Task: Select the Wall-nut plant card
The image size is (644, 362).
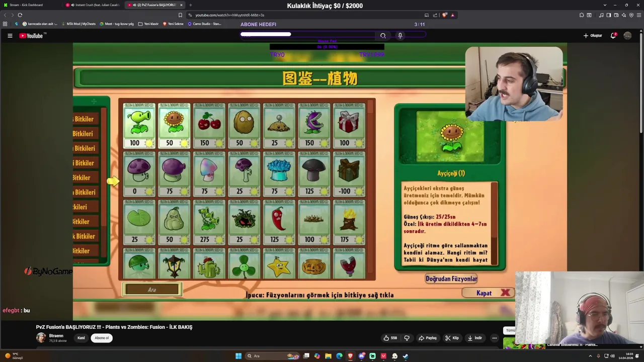Action: tap(244, 126)
